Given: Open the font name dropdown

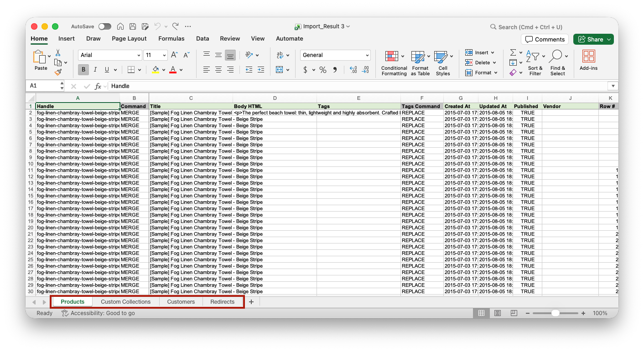Looking at the screenshot, I should [139, 55].
